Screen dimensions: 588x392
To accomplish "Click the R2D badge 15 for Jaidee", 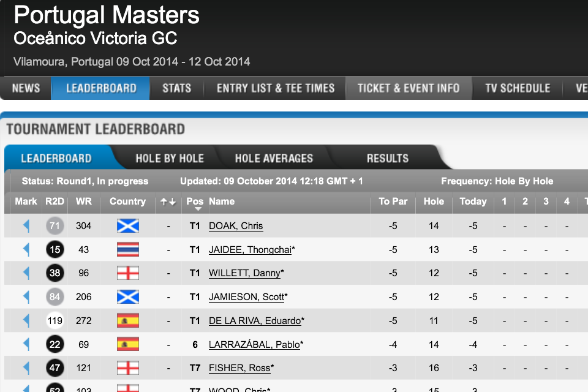I will coord(55,249).
